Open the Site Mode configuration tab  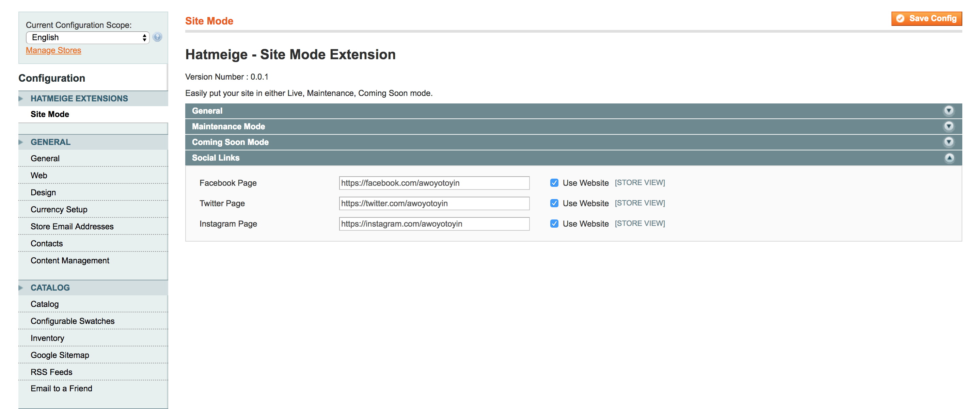(50, 114)
